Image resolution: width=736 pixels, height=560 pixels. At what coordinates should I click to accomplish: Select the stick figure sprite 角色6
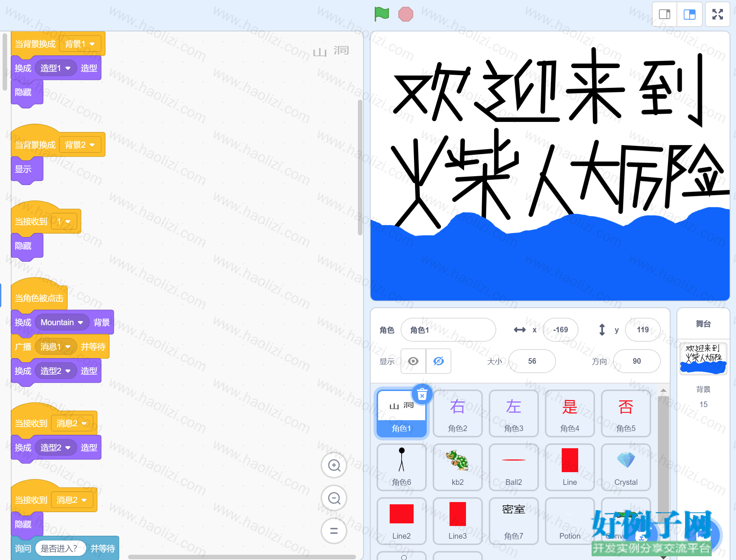[401, 467]
